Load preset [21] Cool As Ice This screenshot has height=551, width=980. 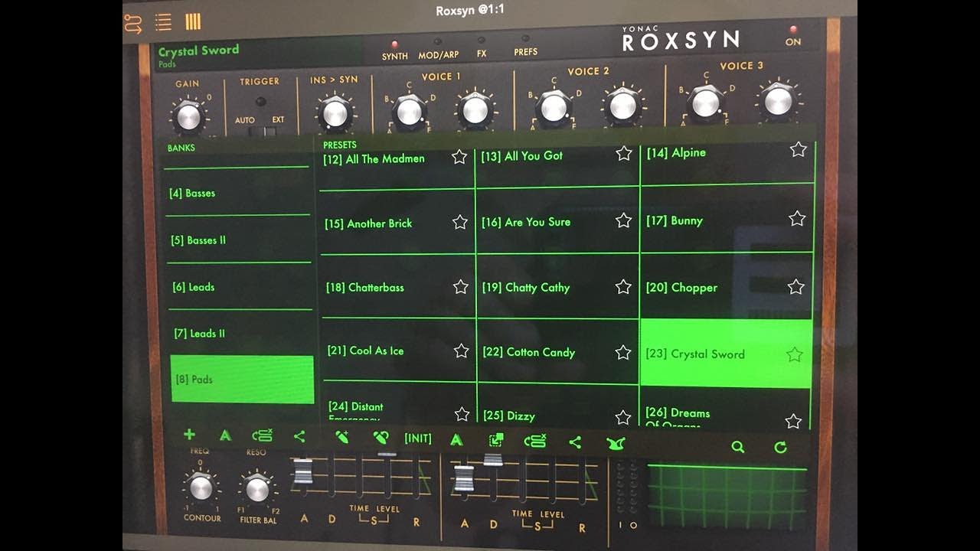(399, 350)
